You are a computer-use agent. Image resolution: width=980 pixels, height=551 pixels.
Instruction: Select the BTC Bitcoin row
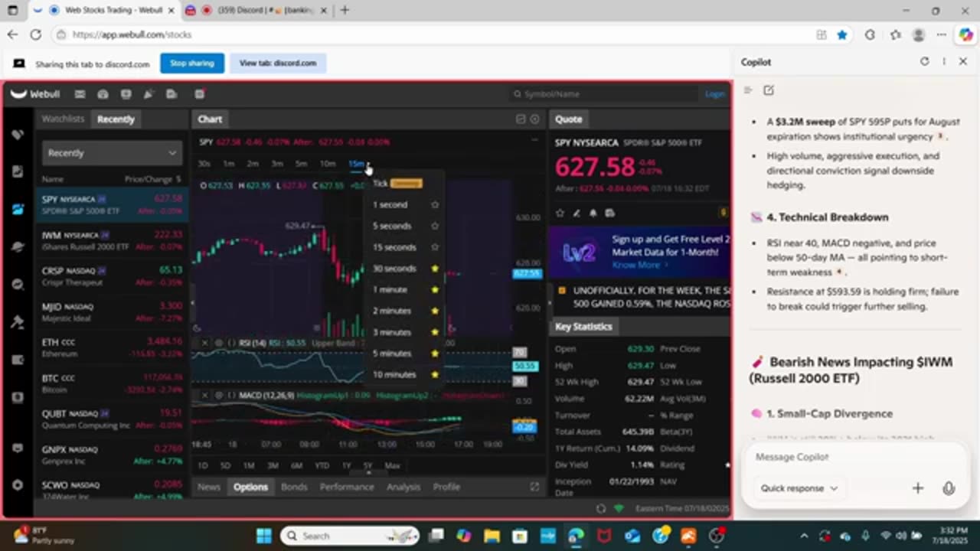[x=112, y=383]
